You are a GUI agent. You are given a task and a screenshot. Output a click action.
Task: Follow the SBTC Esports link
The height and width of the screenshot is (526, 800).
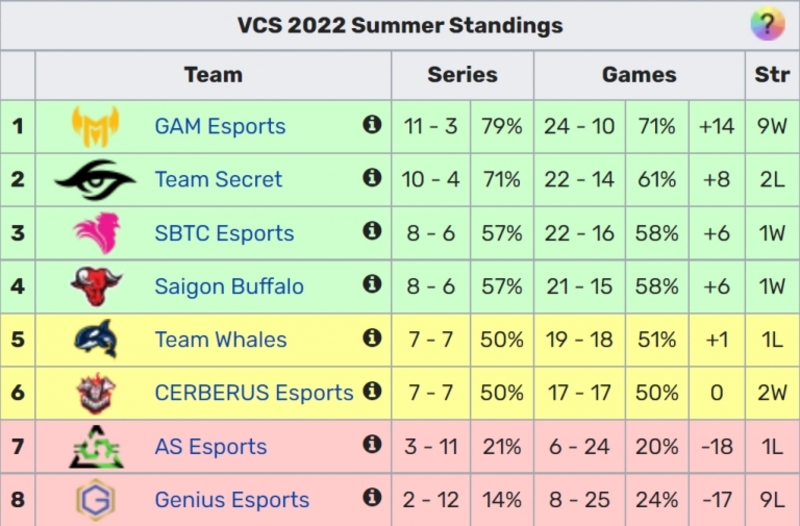tap(224, 233)
